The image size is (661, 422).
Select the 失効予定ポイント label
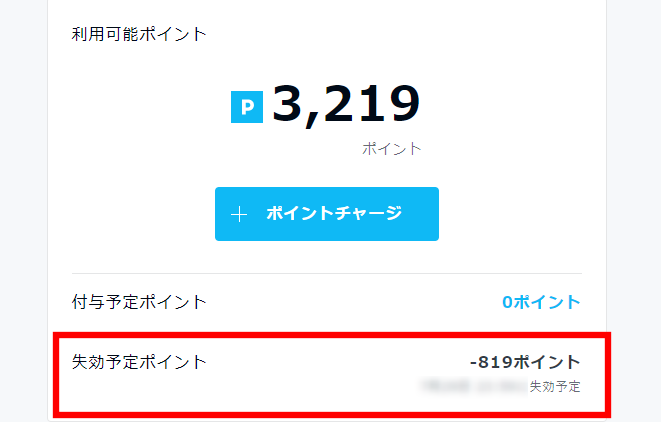tap(139, 362)
